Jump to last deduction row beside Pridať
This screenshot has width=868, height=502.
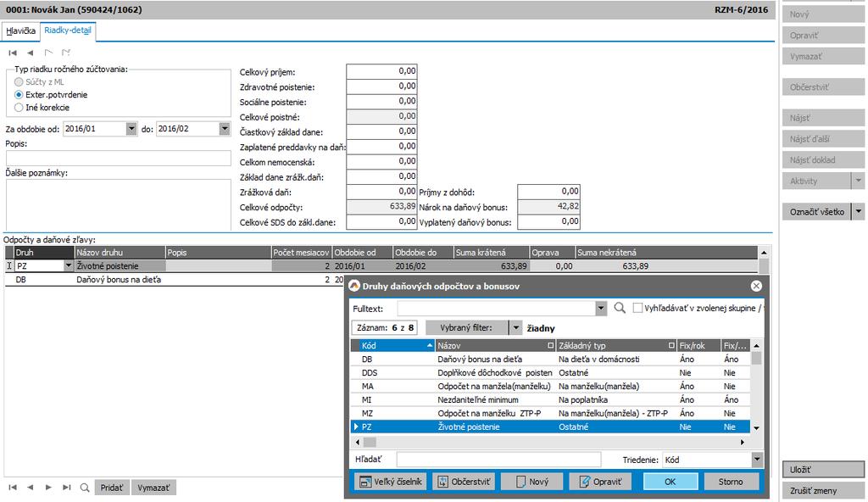point(66,488)
